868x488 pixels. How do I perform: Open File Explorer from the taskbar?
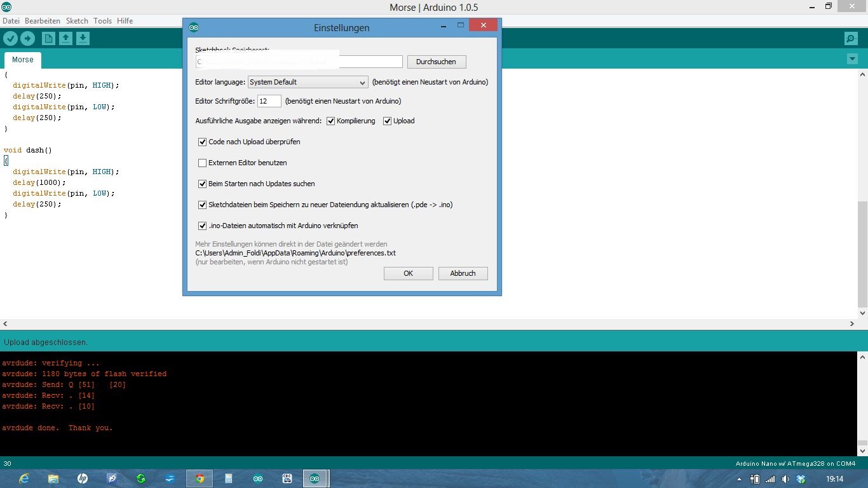tap(53, 478)
